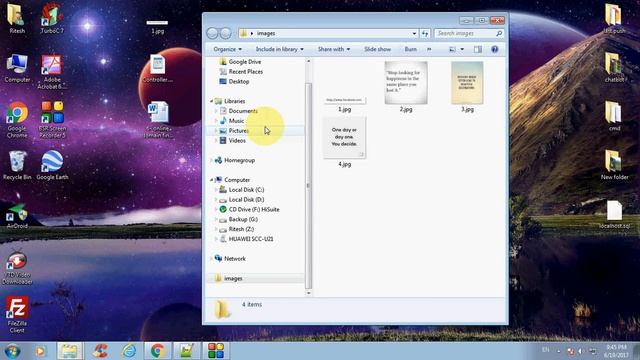Open the AirDroid desktop shortcut
This screenshot has height=360, width=640.
click(17, 216)
